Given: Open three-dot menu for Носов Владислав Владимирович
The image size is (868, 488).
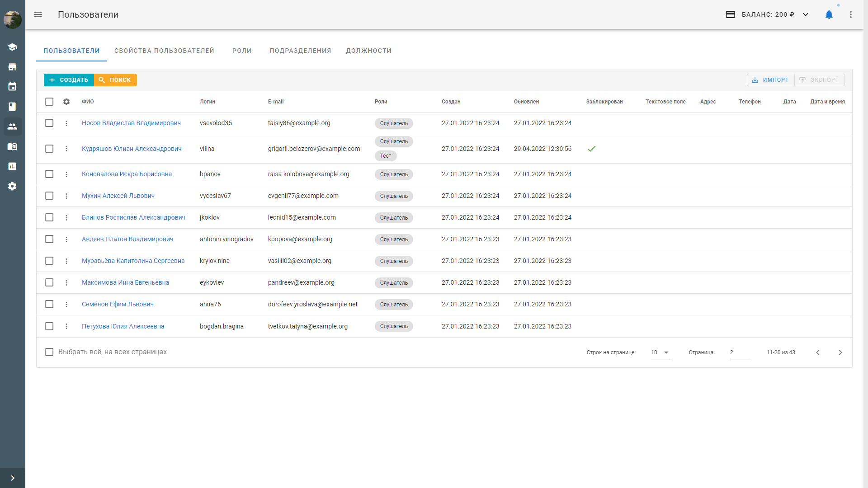Looking at the screenshot, I should [x=66, y=123].
